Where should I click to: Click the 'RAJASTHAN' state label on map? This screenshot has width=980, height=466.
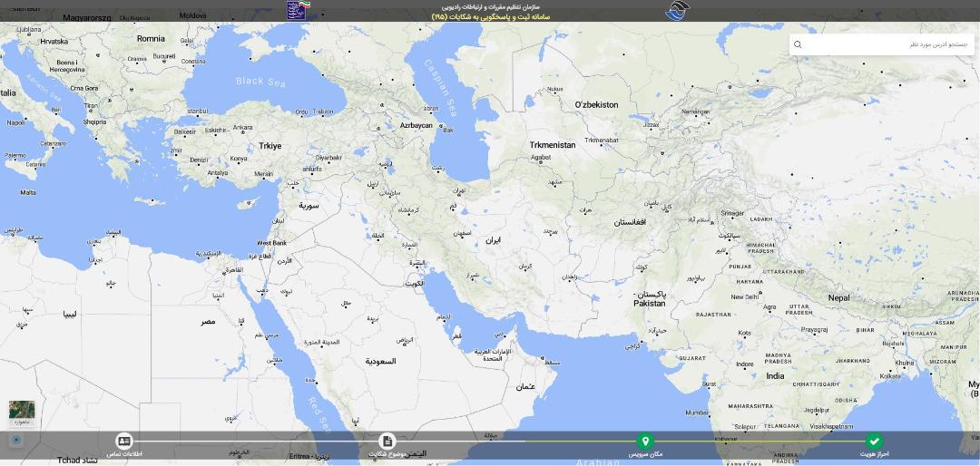click(713, 315)
